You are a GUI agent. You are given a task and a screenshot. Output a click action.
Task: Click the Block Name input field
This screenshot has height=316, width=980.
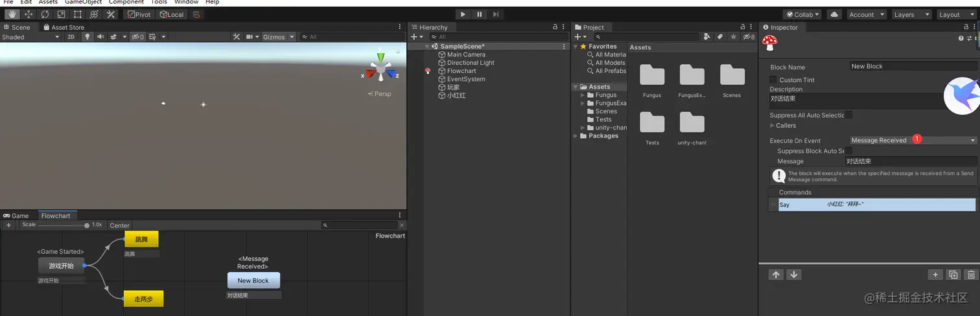pyautogui.click(x=913, y=66)
